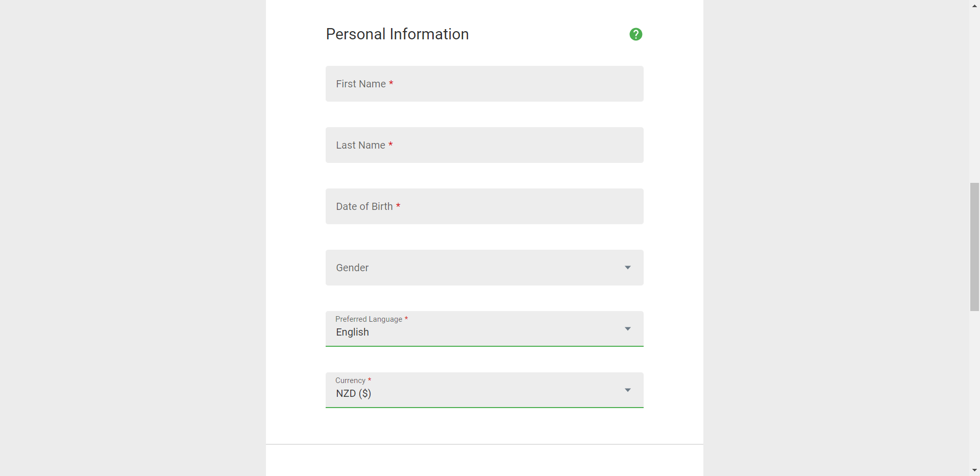Viewport: 980px width, 476px height.
Task: Open the Currency dropdown showing NZD ($)
Action: pos(484,390)
